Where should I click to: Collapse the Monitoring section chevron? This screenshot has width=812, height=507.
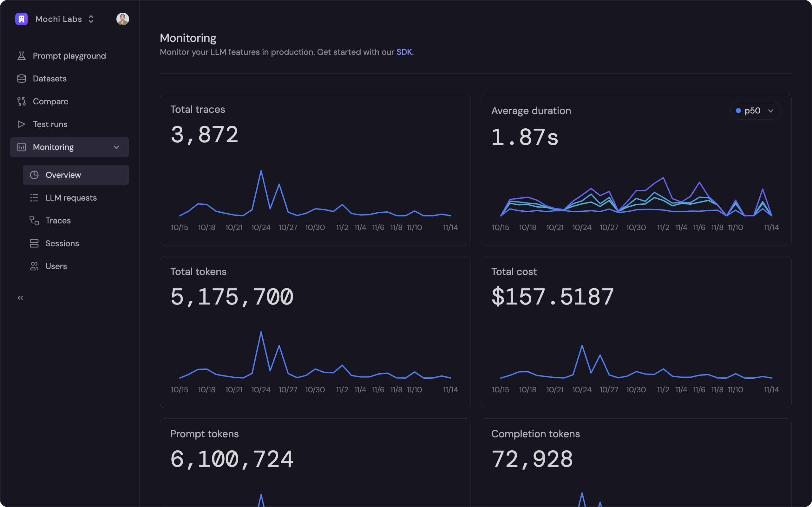[x=116, y=147]
